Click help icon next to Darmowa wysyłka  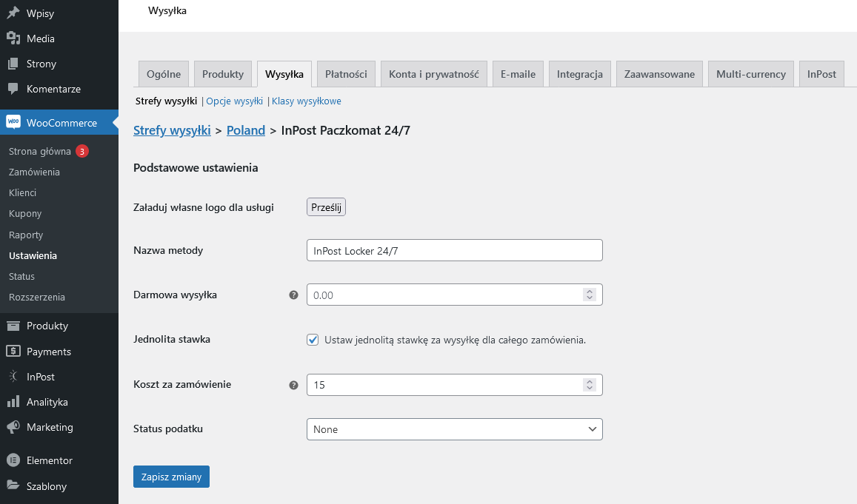click(293, 295)
